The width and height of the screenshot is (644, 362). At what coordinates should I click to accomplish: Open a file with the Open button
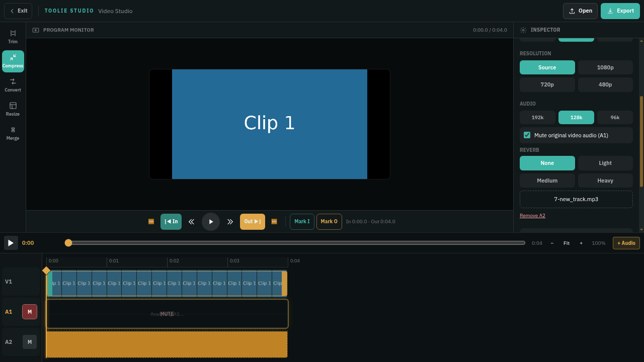click(580, 11)
